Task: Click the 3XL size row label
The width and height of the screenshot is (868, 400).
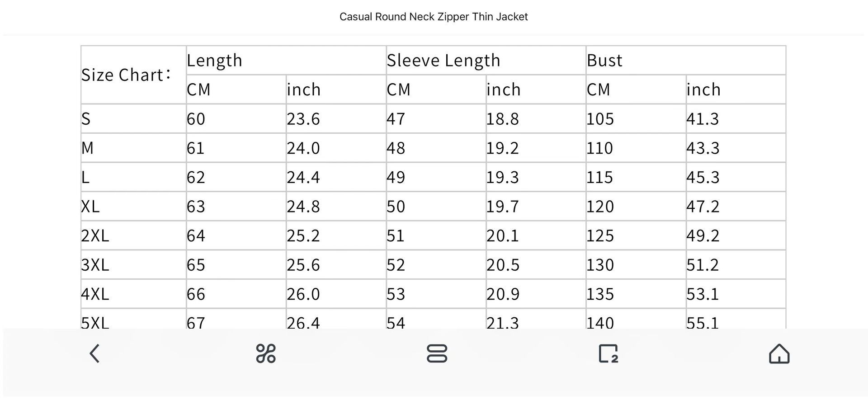Action: [x=95, y=265]
